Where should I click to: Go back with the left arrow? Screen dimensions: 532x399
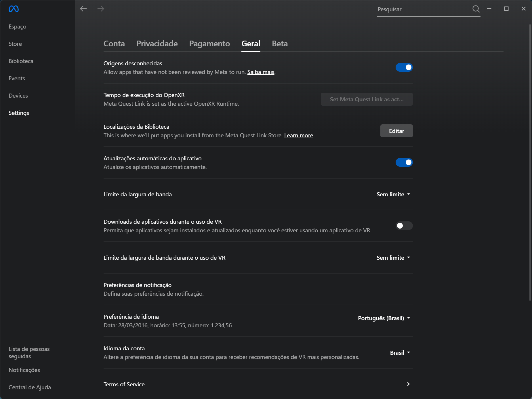pos(83,9)
